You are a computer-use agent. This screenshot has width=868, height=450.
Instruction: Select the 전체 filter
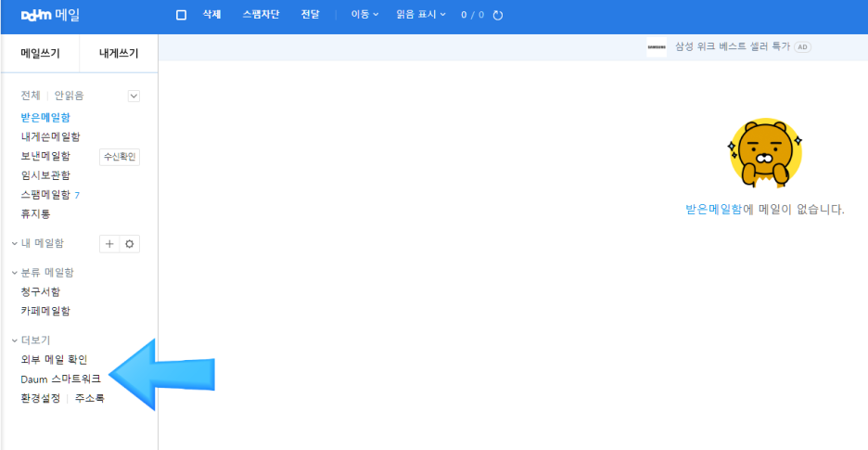31,96
